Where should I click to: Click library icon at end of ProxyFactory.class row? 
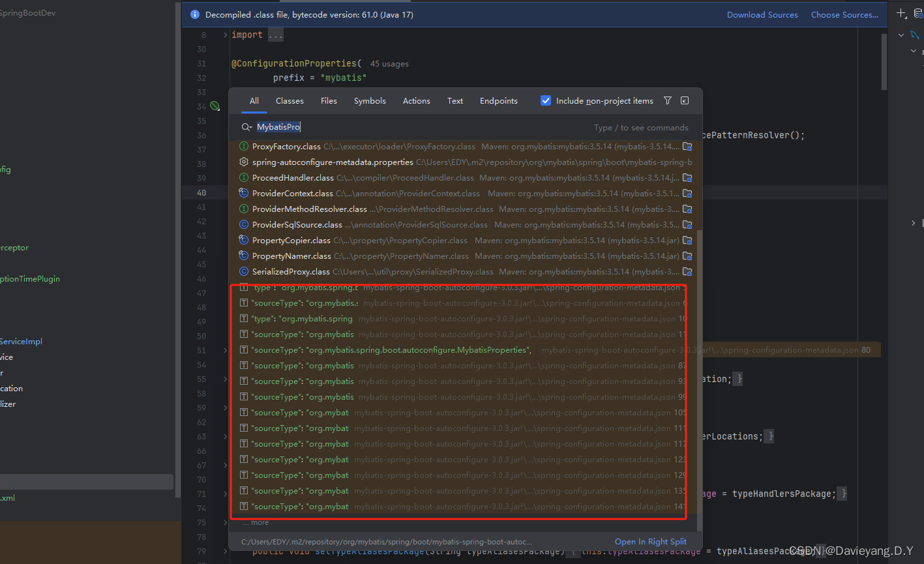[x=687, y=147]
